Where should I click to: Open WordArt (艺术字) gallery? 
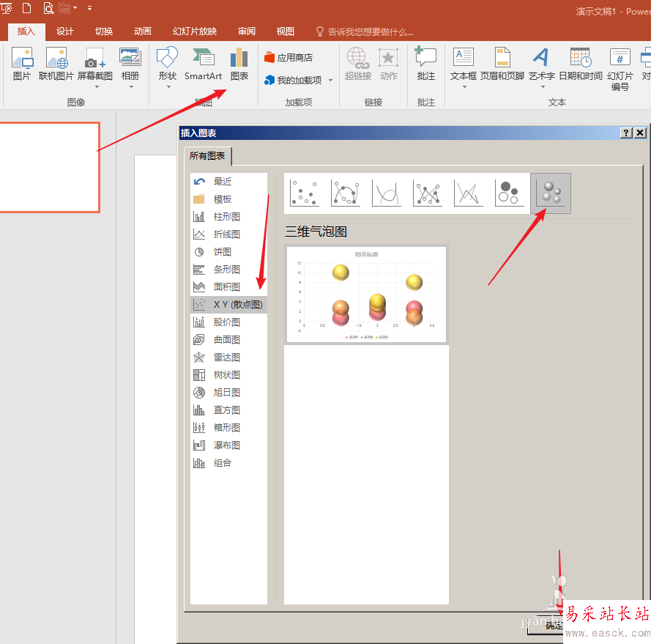(x=541, y=64)
